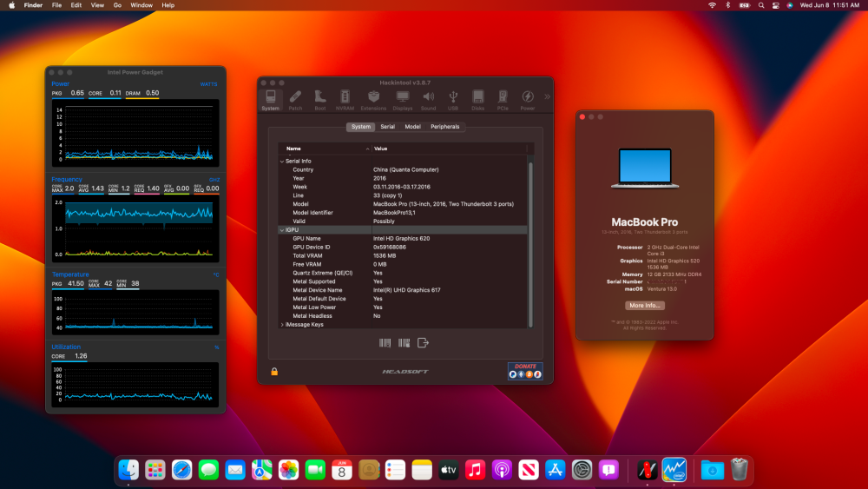Open Control Center icon in menu bar
The height and width of the screenshot is (489, 868).
[775, 5]
